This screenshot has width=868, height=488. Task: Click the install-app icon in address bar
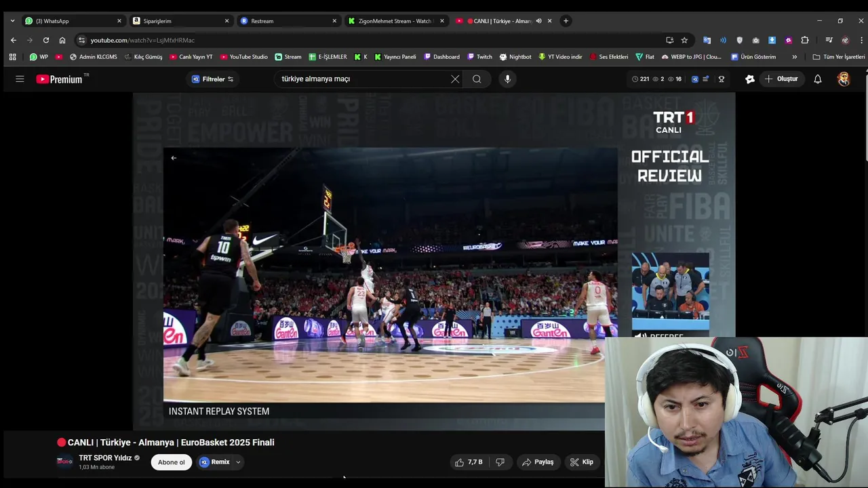point(670,40)
